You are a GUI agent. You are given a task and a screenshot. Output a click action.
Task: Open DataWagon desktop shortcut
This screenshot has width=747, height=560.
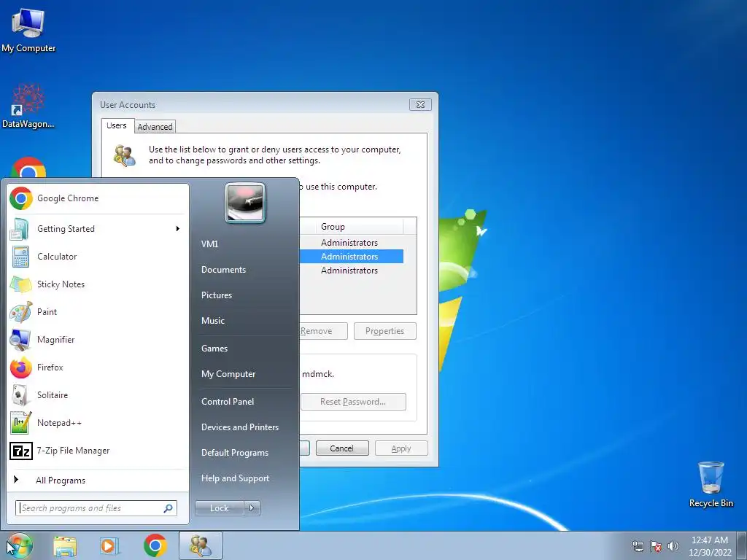pyautogui.click(x=28, y=106)
